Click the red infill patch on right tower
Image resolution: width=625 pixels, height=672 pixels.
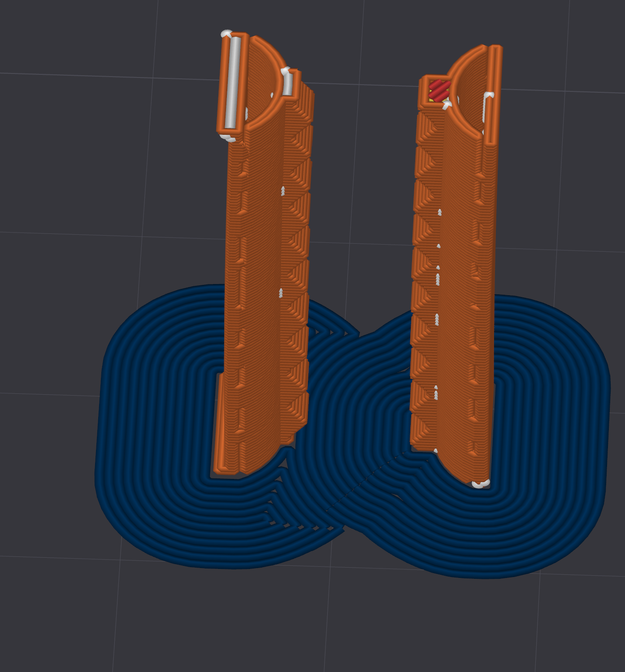tap(439, 90)
